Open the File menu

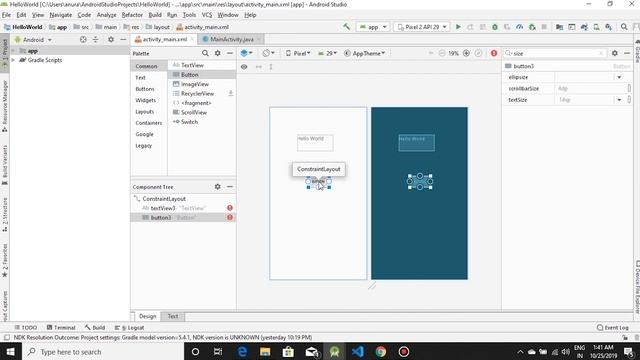pos(6,15)
